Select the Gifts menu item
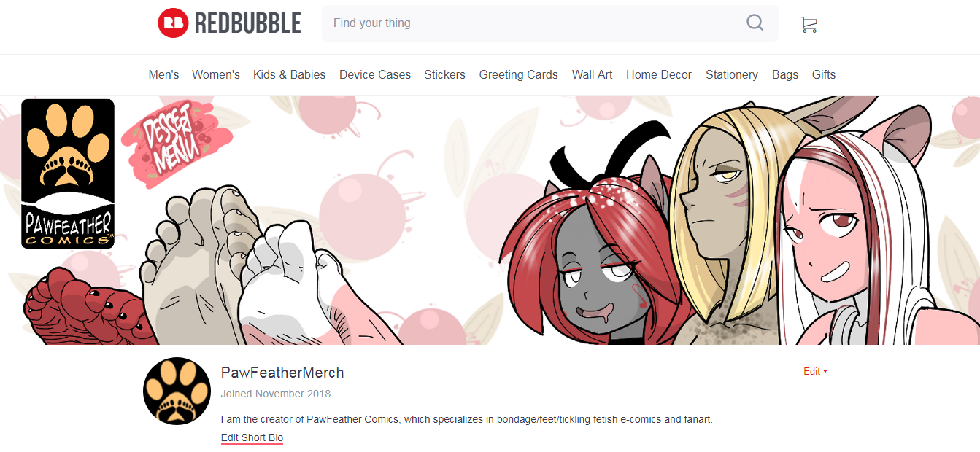This screenshot has height=452, width=980. coord(824,74)
